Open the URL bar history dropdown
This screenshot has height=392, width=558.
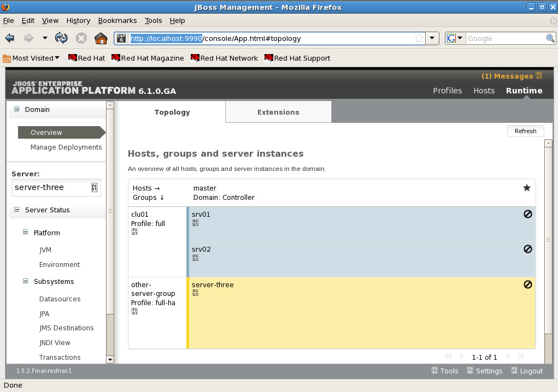coord(432,38)
